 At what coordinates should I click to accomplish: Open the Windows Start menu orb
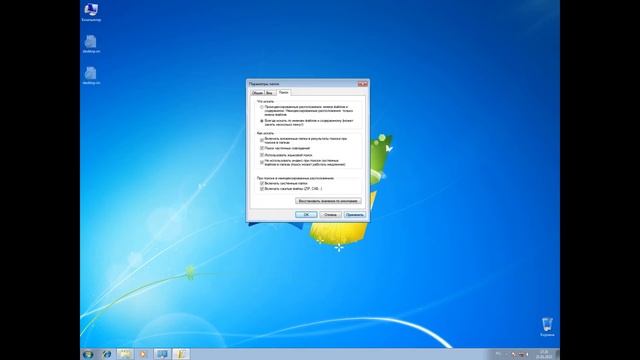coord(88,354)
